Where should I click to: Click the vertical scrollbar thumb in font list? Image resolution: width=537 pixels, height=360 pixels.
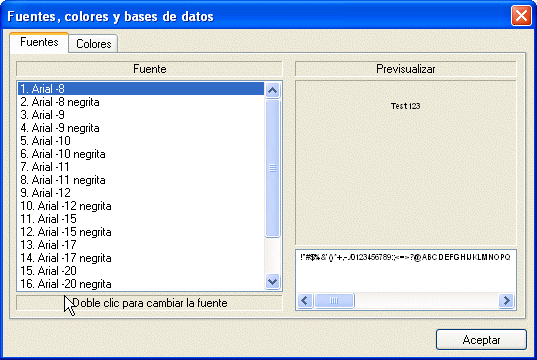[x=272, y=168]
